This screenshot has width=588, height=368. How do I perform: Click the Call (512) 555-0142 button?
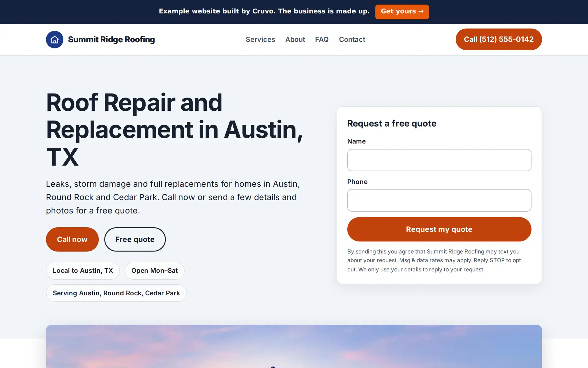[x=499, y=39]
